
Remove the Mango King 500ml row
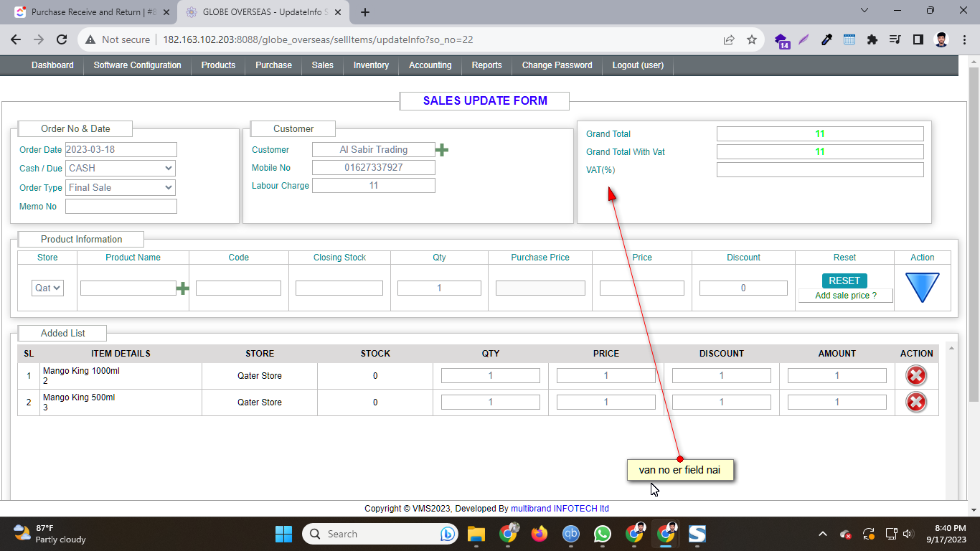(916, 402)
